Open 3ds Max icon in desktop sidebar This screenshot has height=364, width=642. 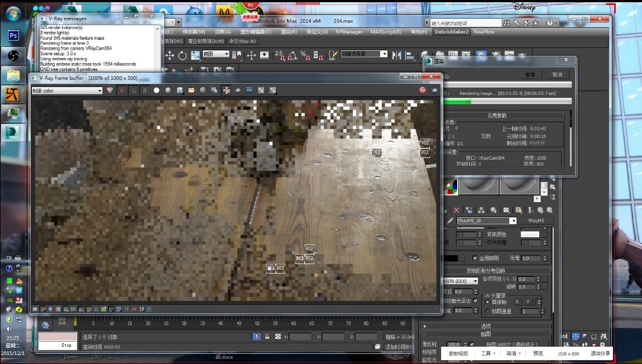(x=13, y=133)
